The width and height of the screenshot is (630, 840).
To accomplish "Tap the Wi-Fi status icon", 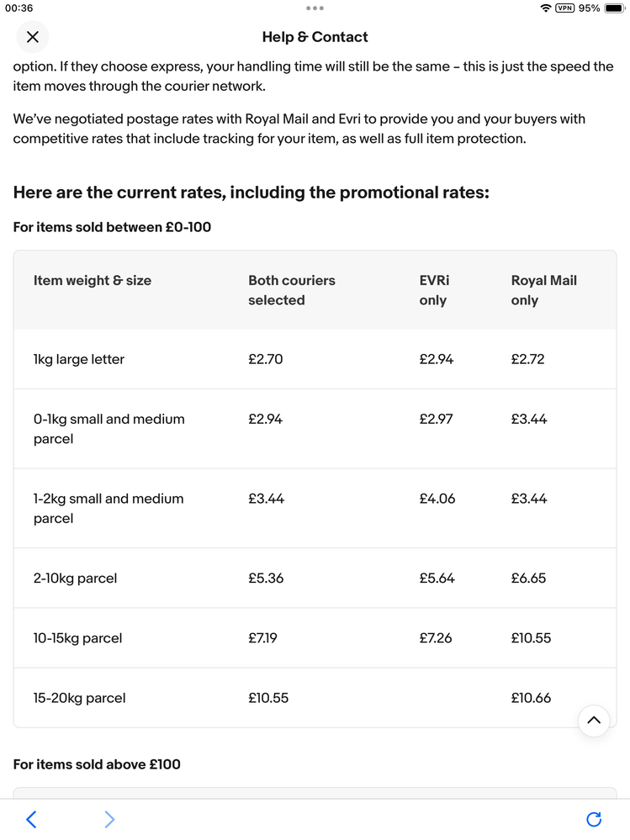I will [546, 8].
